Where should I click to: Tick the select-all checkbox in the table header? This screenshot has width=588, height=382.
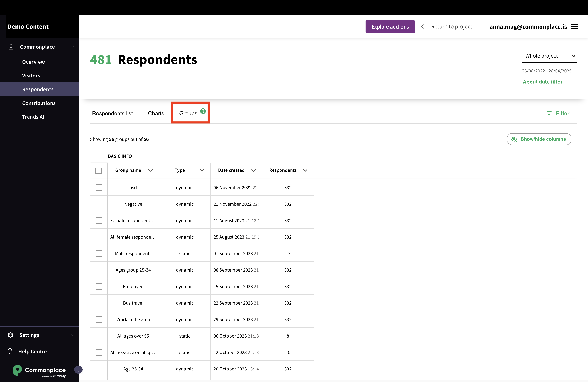point(99,171)
